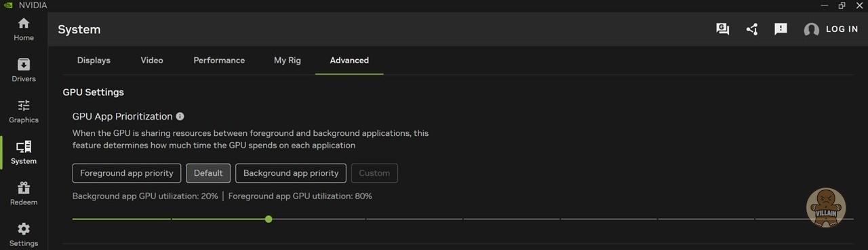Screen dimensions: 868x250
Task: Click the user avatar icon
Action: tap(811, 30)
